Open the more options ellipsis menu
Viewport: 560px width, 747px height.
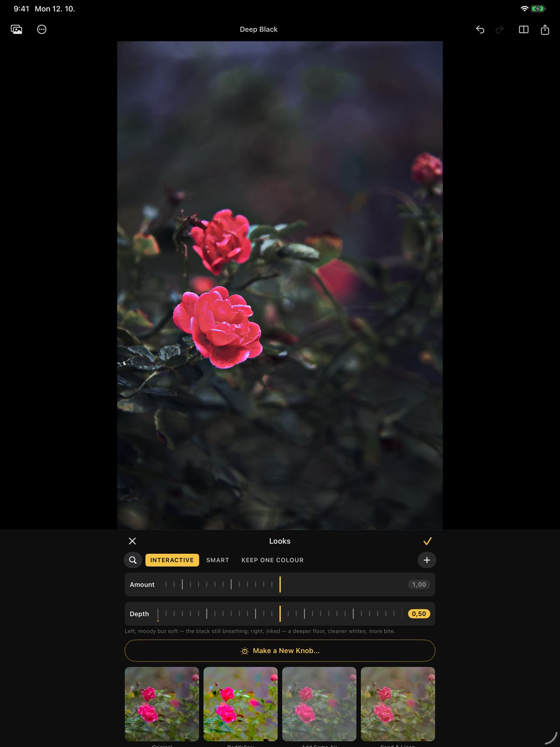click(x=42, y=30)
